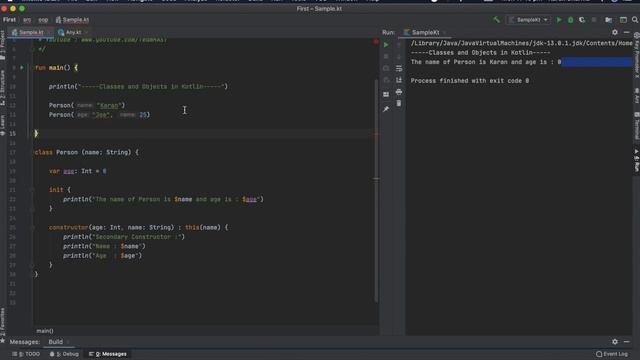Open Key Promoter X right sidebar tab
The height and width of the screenshot is (360, 640).
click(636, 55)
